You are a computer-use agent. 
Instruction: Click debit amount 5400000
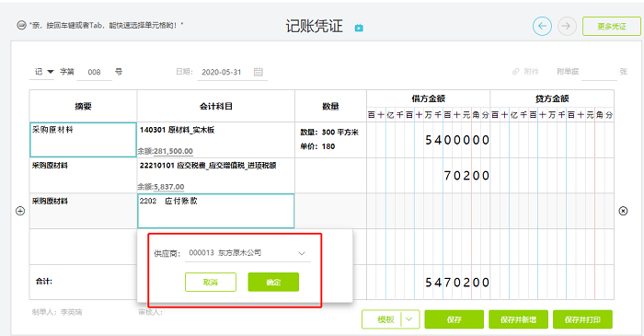click(457, 140)
